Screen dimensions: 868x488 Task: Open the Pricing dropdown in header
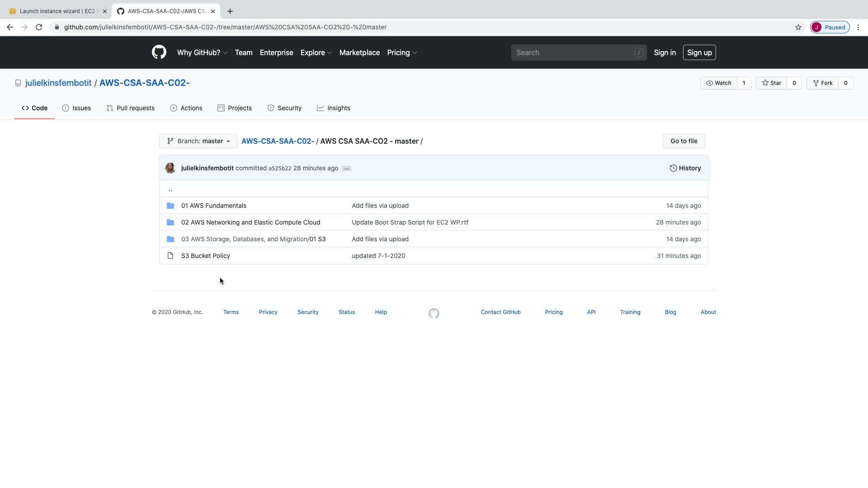401,52
